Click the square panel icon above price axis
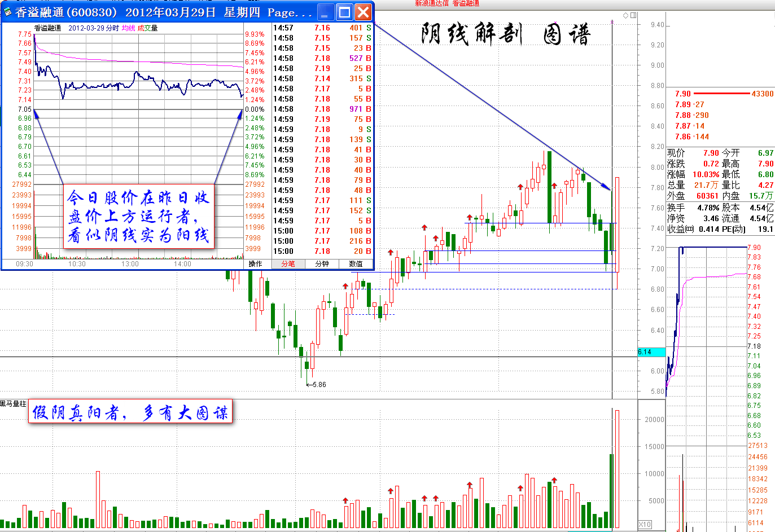The width and height of the screenshot is (775, 532). 633,15
